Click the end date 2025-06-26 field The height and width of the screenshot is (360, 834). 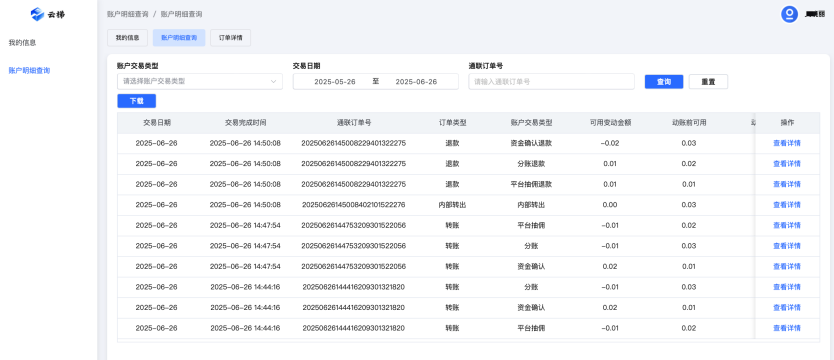click(416, 81)
